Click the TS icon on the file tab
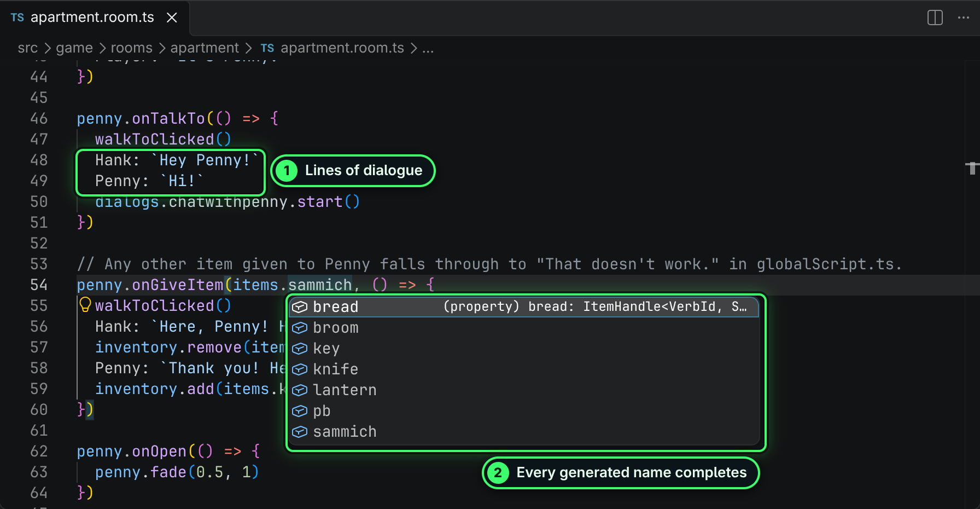This screenshot has height=509, width=980. pyautogui.click(x=17, y=18)
